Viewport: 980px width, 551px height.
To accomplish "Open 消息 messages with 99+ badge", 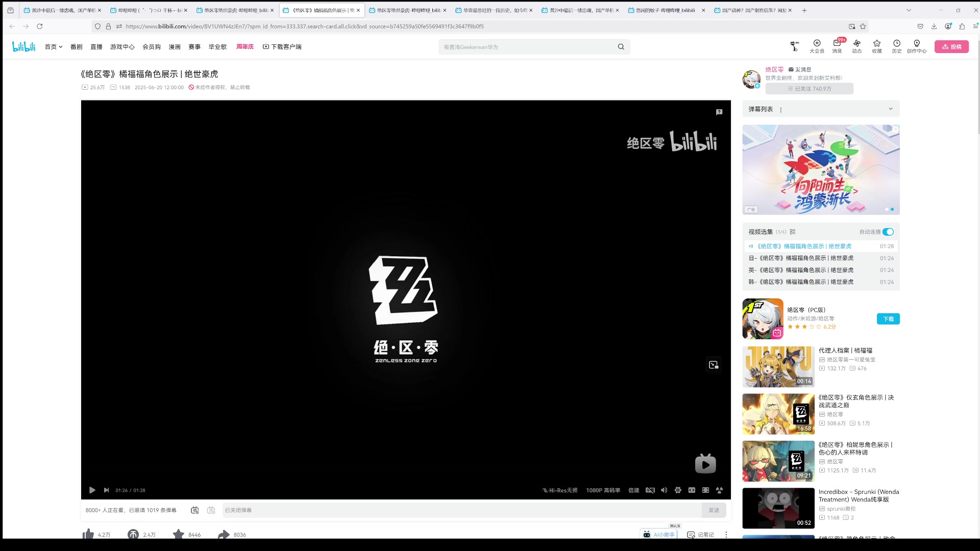I will point(837,46).
